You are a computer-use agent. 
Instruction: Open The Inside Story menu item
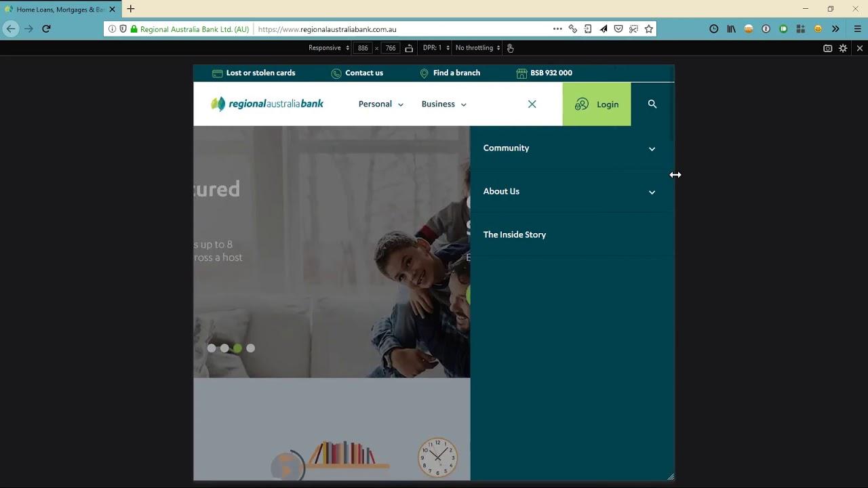[x=515, y=235]
